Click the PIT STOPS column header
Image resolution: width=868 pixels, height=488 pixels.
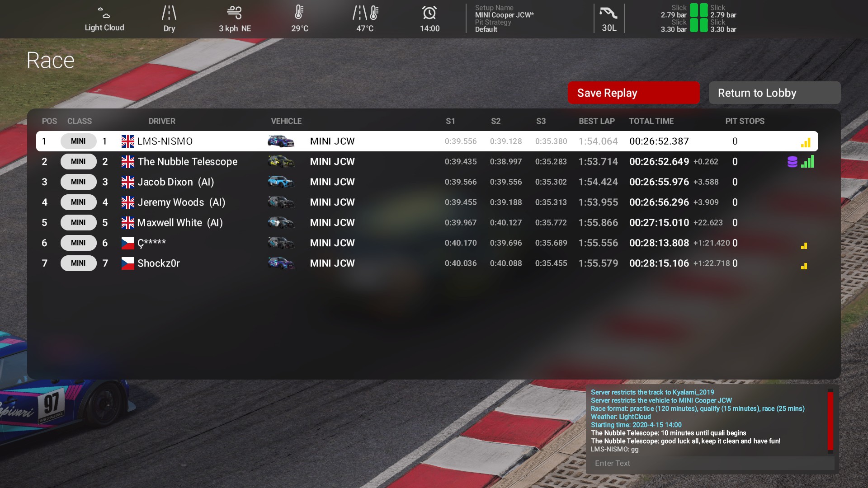745,121
